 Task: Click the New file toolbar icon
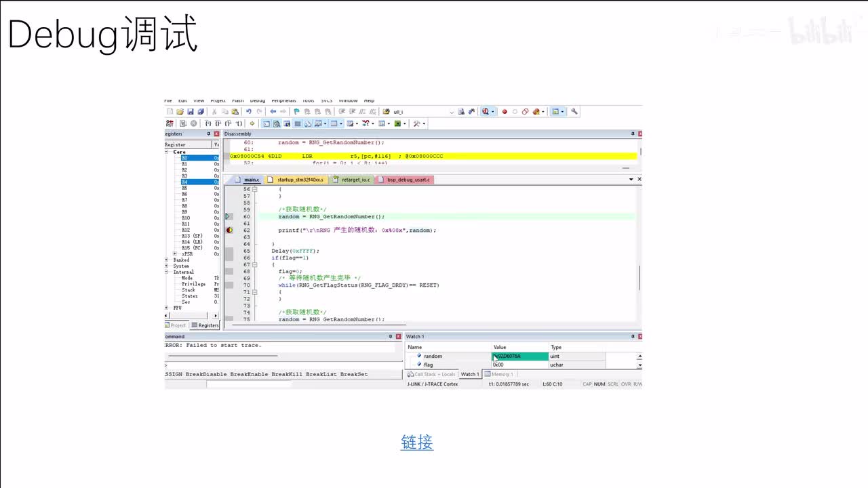tap(170, 111)
